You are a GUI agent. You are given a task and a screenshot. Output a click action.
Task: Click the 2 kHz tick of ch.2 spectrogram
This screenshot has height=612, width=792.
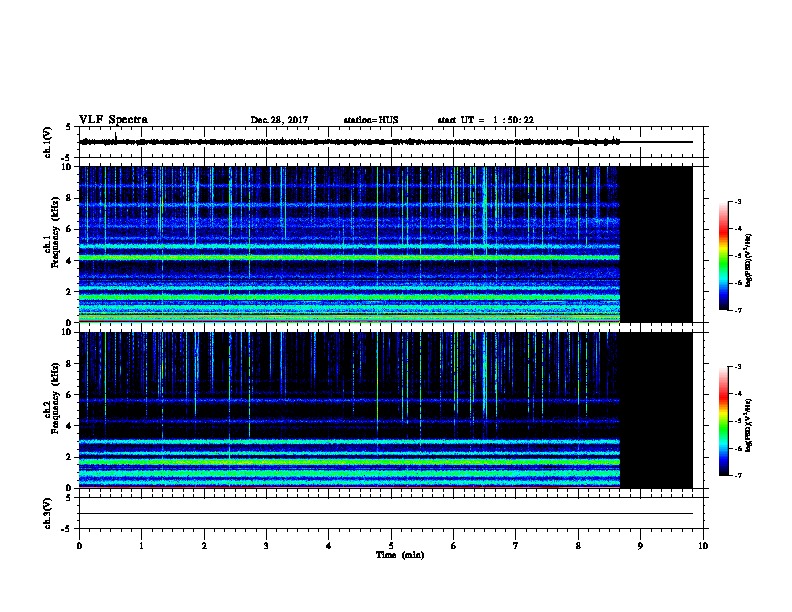[70, 457]
